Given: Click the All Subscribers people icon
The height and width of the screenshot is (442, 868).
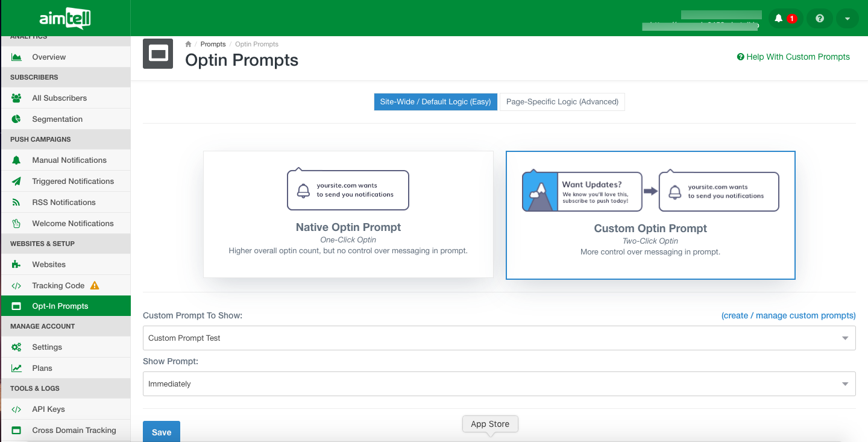Looking at the screenshot, I should pos(16,98).
